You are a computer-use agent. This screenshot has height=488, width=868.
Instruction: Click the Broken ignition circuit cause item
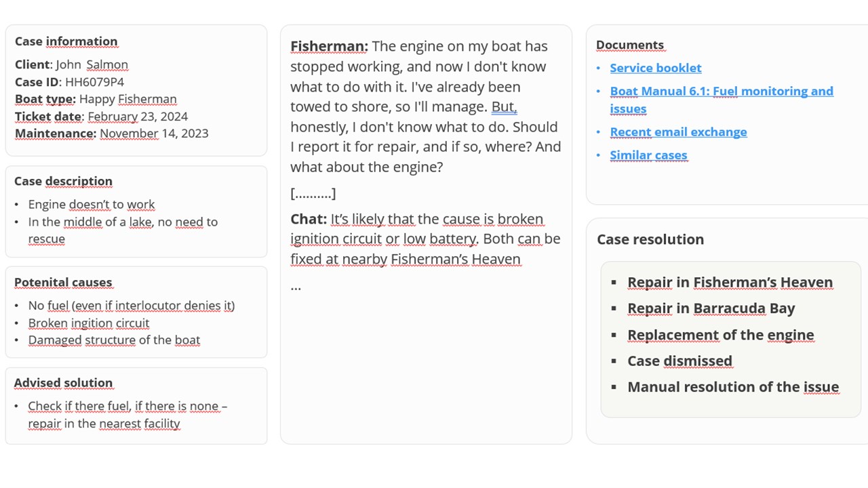pyautogui.click(x=88, y=323)
